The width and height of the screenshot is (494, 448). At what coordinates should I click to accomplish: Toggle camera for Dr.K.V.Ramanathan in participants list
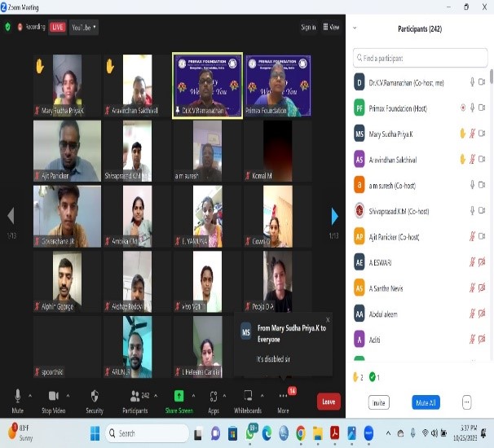click(482, 81)
